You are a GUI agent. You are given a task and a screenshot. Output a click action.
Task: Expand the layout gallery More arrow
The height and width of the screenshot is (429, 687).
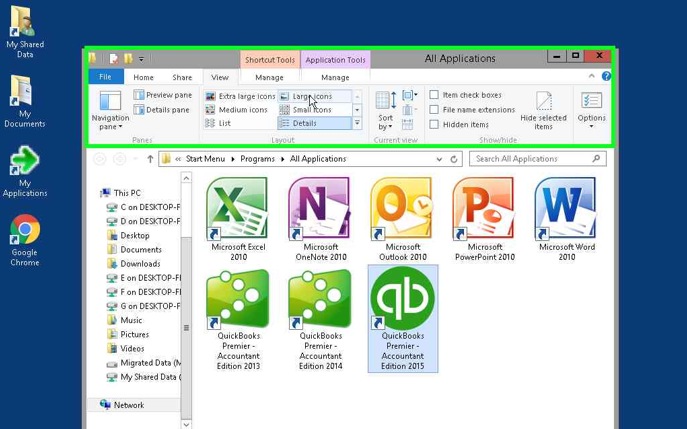tap(357, 124)
